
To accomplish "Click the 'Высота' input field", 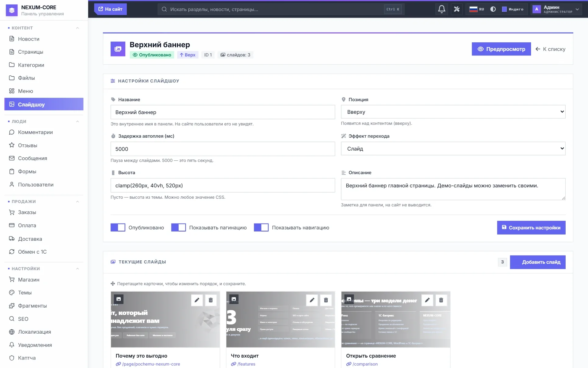I will click(223, 186).
